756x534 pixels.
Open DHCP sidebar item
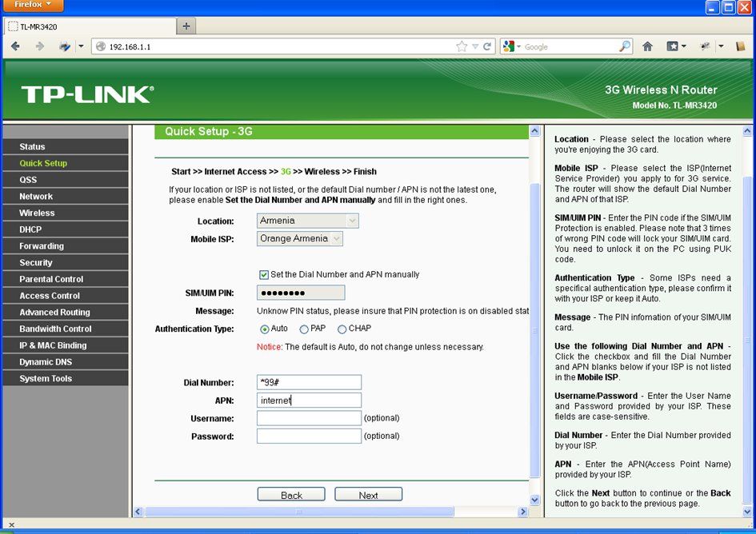pyautogui.click(x=66, y=229)
